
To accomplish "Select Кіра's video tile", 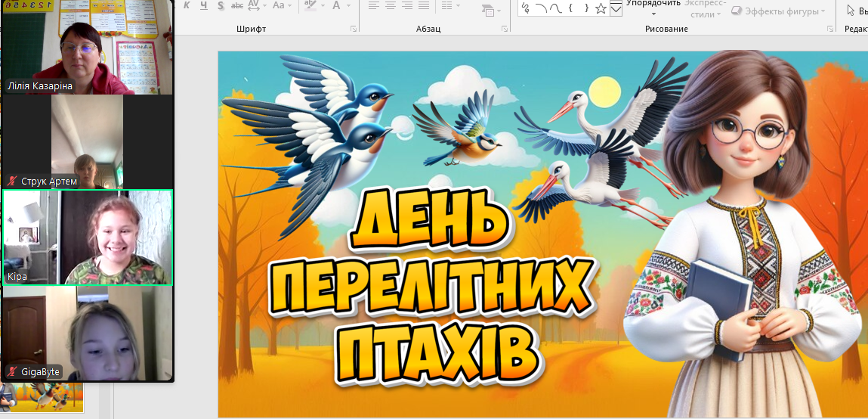I will [x=88, y=237].
